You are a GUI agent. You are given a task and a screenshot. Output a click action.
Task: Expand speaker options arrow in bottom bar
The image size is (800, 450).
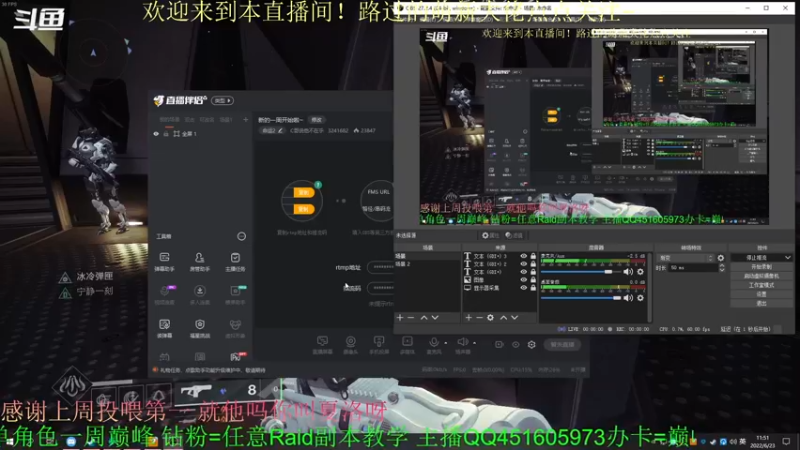tap(474, 343)
